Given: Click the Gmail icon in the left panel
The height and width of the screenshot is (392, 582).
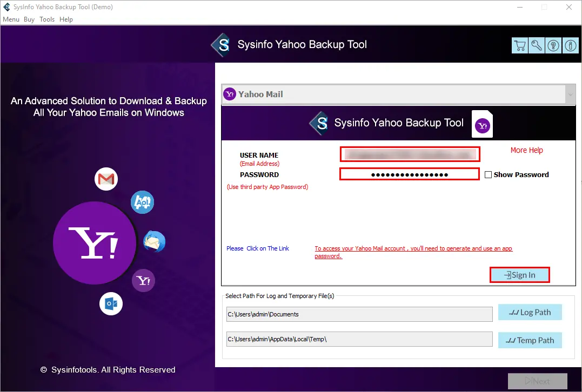Looking at the screenshot, I should coord(106,179).
